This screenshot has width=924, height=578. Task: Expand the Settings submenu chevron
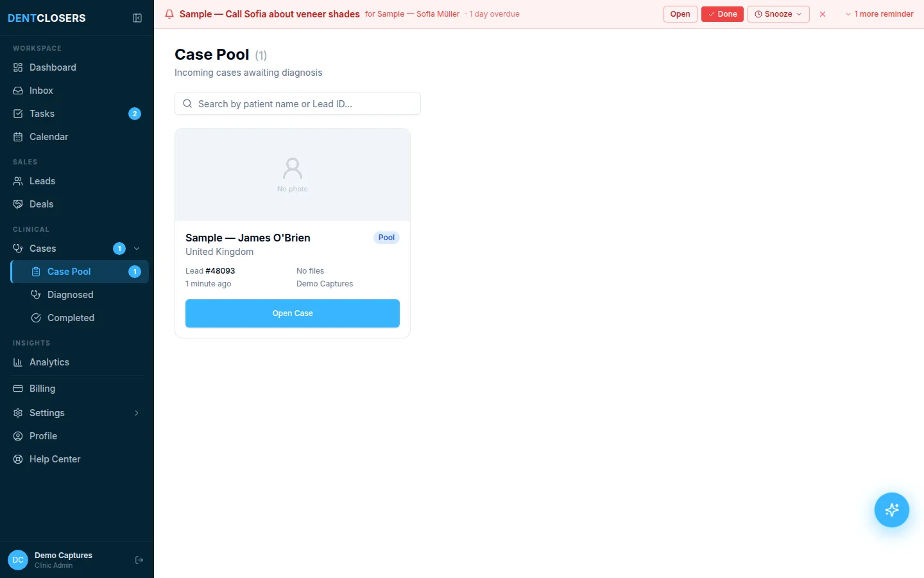[137, 413]
